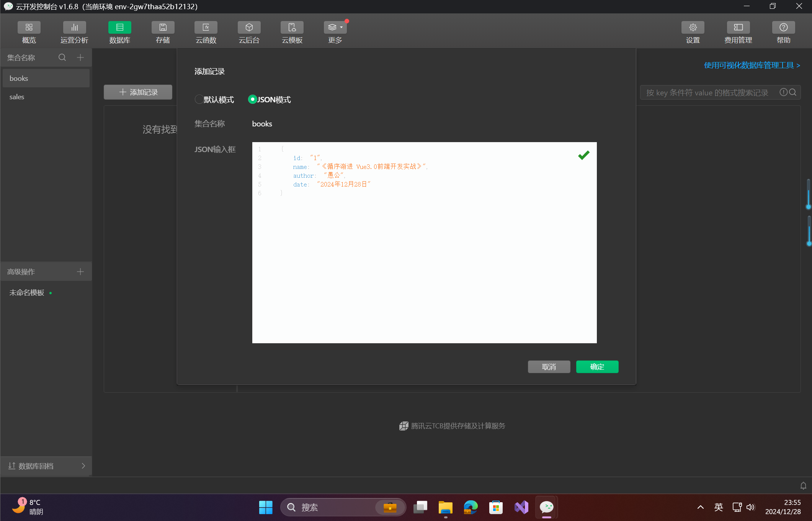Open the 数据库 database tab
This screenshot has height=521, width=812.
(119, 28)
